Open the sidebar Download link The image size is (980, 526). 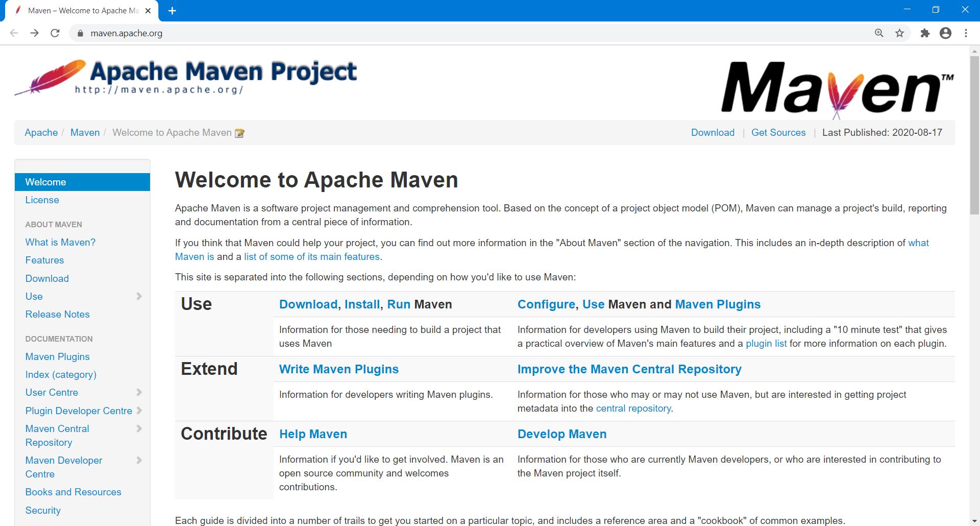pyautogui.click(x=47, y=278)
